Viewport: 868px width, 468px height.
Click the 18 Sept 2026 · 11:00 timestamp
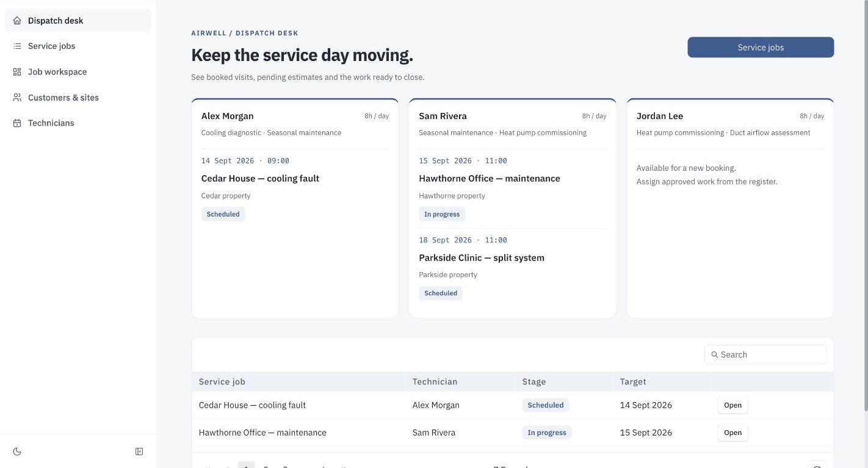463,240
